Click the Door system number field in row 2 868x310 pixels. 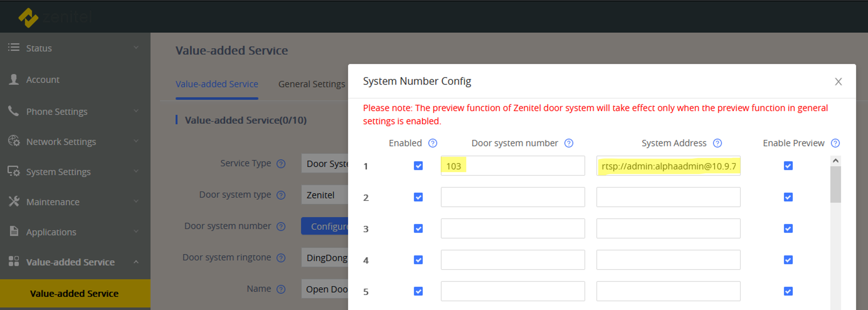coord(513,197)
